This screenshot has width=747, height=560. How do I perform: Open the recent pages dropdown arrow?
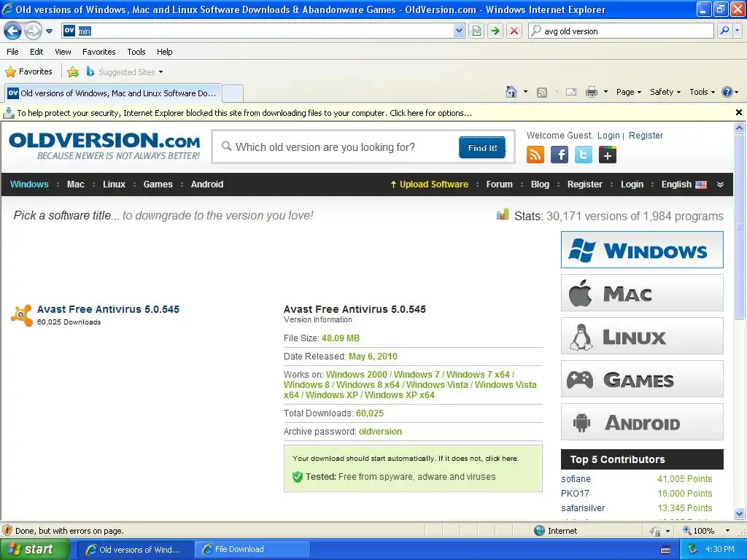[49, 31]
